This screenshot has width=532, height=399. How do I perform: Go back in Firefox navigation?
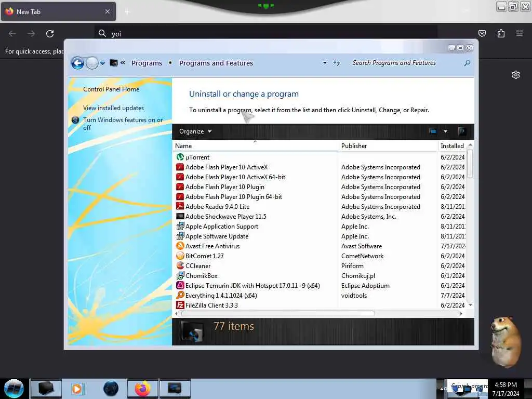[x=12, y=34]
